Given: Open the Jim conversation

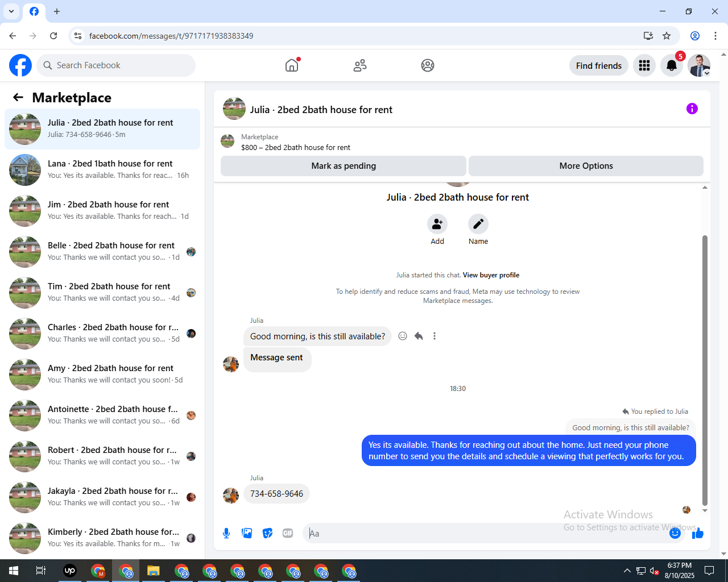Looking at the screenshot, I should (x=102, y=211).
